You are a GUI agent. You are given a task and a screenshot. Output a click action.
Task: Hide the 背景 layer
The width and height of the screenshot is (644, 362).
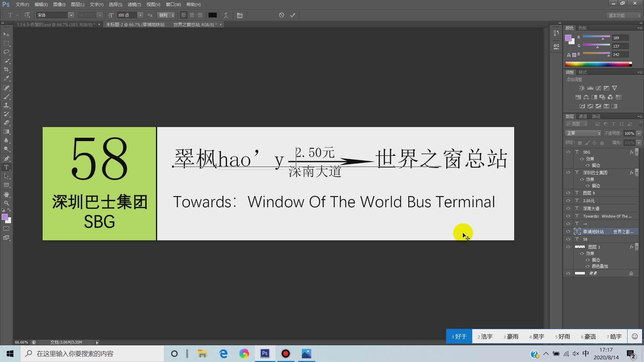tap(568, 274)
